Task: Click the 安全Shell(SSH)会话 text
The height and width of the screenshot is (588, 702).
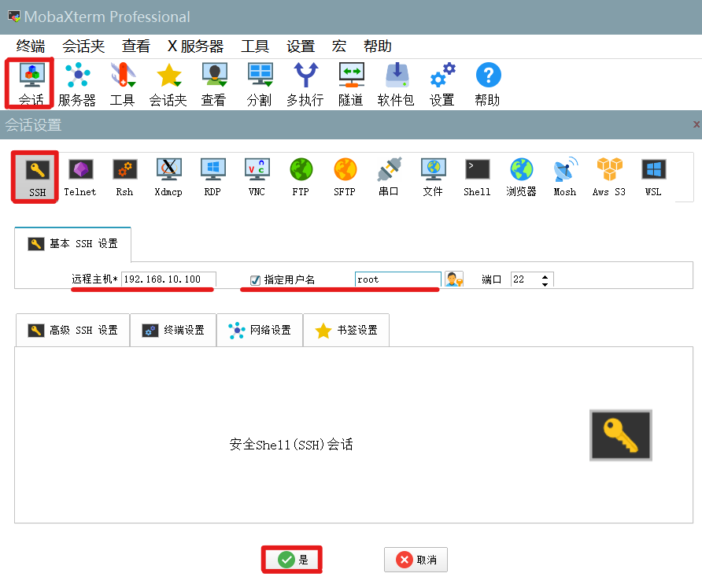Action: 291,445
